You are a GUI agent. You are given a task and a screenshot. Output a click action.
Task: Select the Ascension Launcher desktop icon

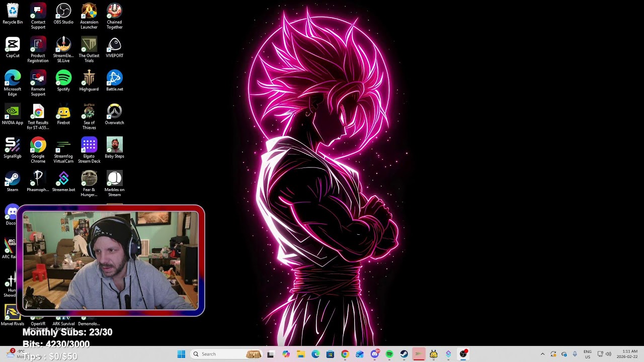pos(89,16)
